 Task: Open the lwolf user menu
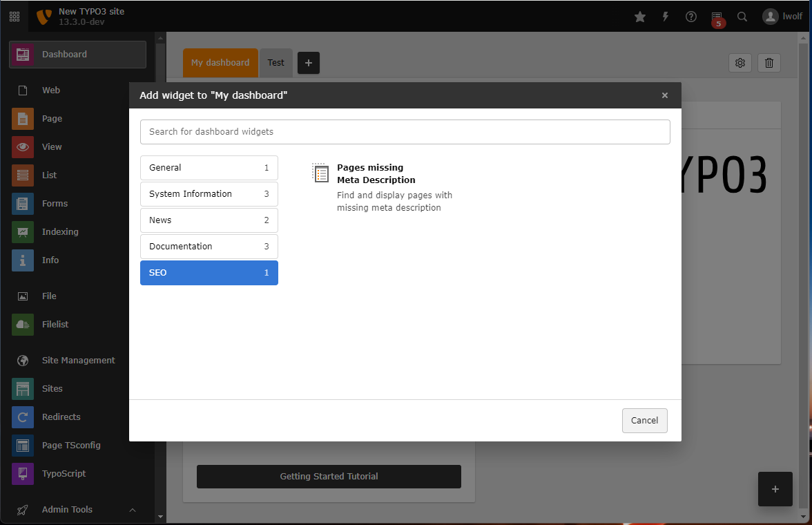click(x=782, y=17)
